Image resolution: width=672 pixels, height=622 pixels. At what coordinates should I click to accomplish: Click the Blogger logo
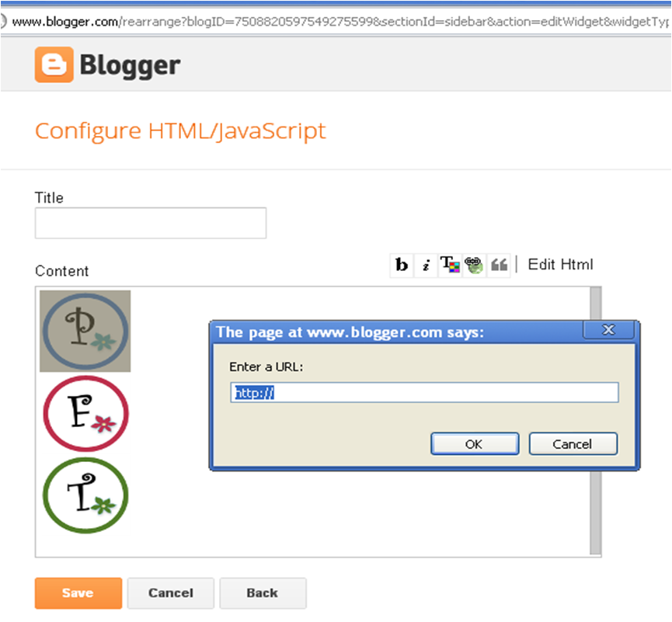[106, 65]
